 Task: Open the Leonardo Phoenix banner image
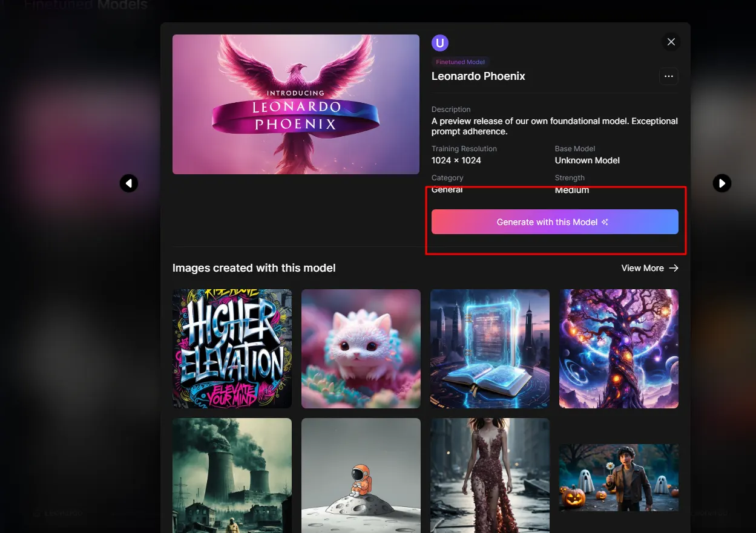(296, 104)
